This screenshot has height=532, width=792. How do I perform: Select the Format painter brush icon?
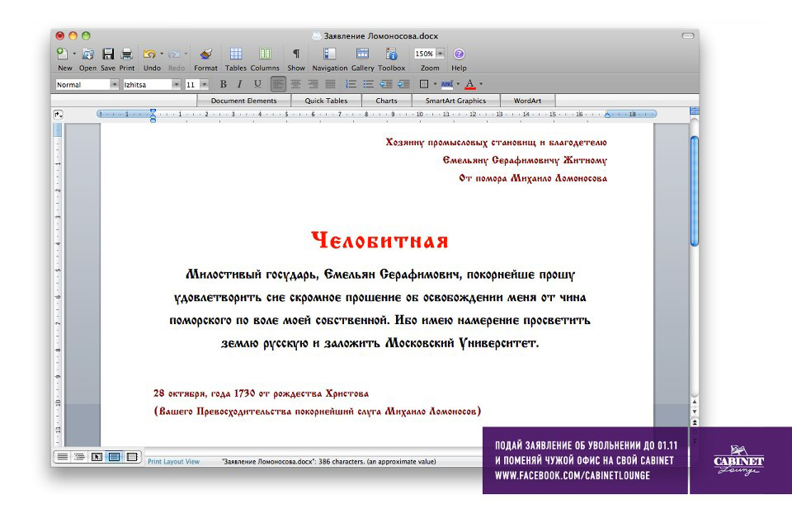(205, 54)
